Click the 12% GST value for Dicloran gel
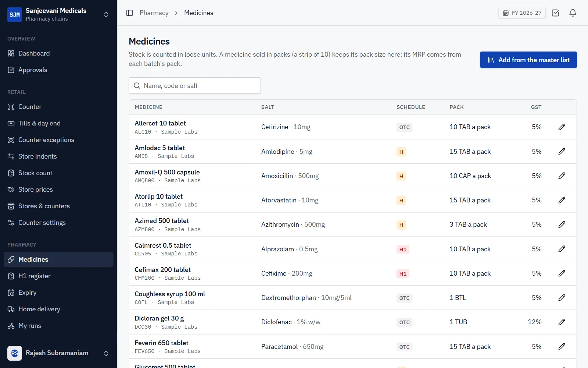The height and width of the screenshot is (368, 588). click(535, 322)
